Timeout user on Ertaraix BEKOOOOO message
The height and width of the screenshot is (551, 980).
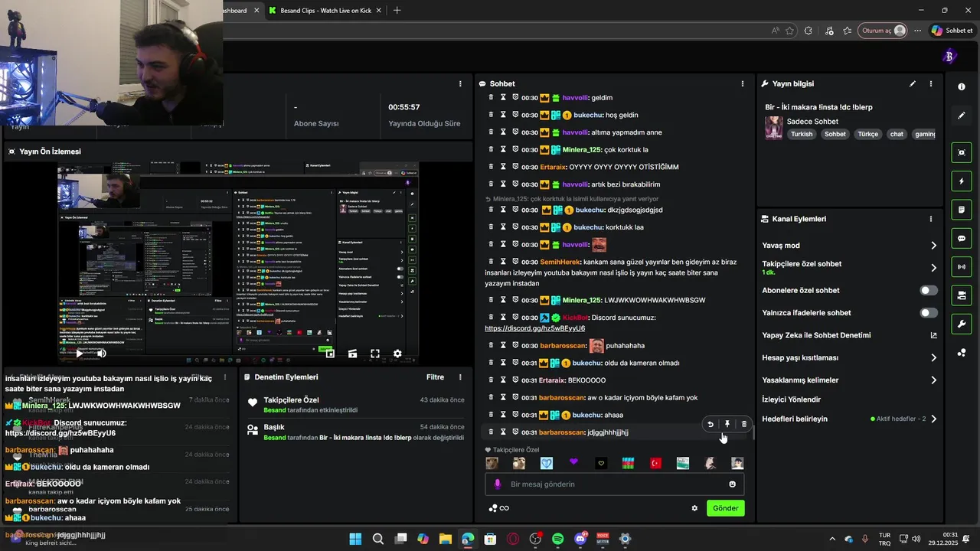503,380
